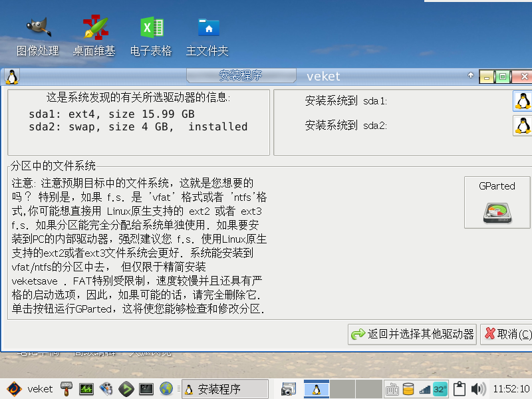Click the roll-up arrow in installer title bar
The image size is (532, 399).
click(471, 75)
